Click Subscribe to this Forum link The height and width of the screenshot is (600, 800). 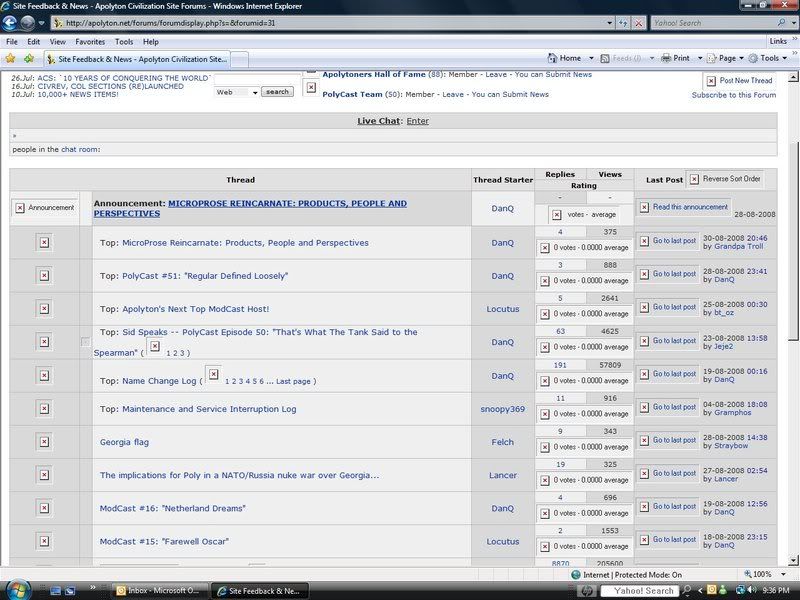point(734,95)
